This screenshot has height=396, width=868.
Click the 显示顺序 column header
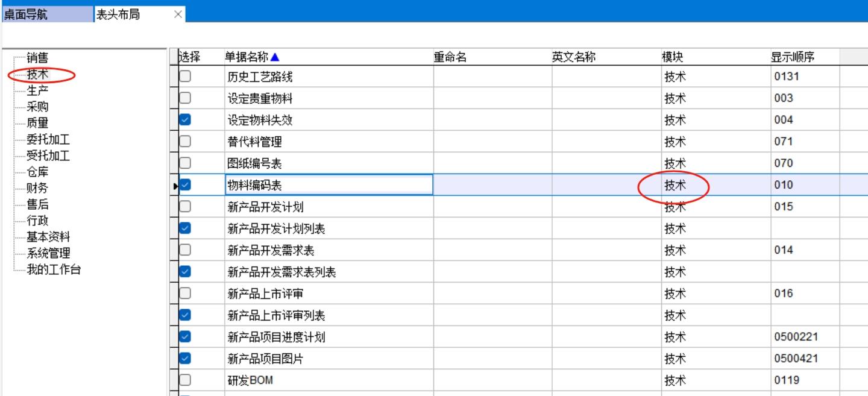tap(792, 57)
